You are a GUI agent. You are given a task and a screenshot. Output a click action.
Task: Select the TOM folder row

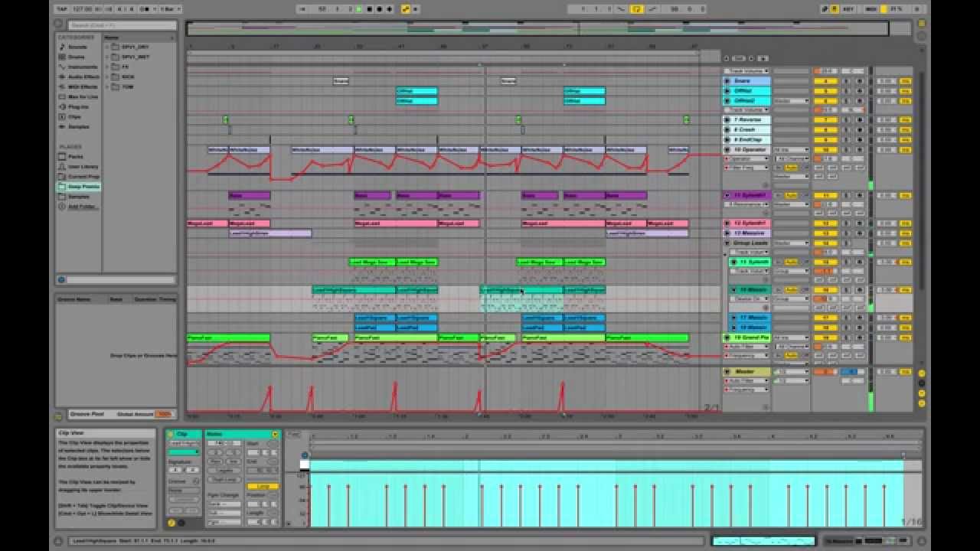139,86
